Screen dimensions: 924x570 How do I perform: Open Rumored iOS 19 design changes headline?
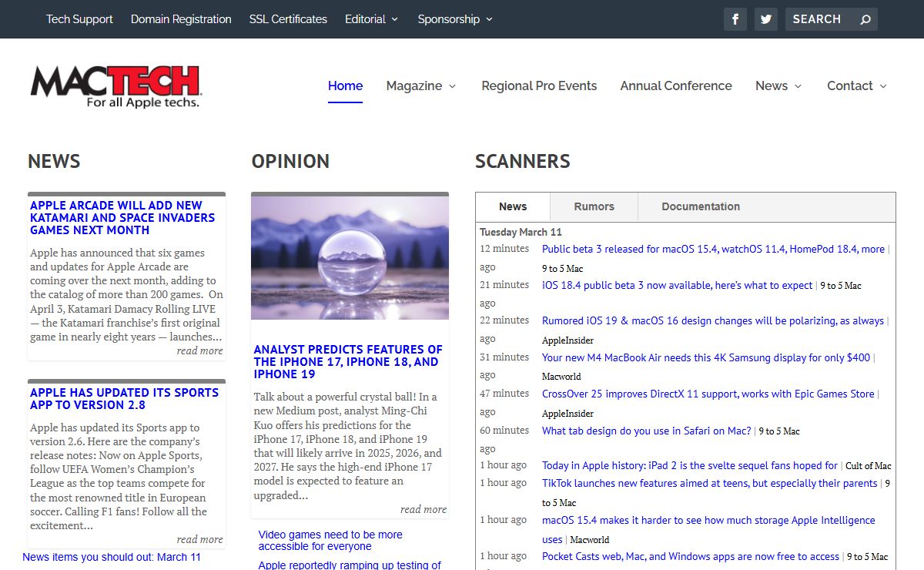pyautogui.click(x=713, y=320)
